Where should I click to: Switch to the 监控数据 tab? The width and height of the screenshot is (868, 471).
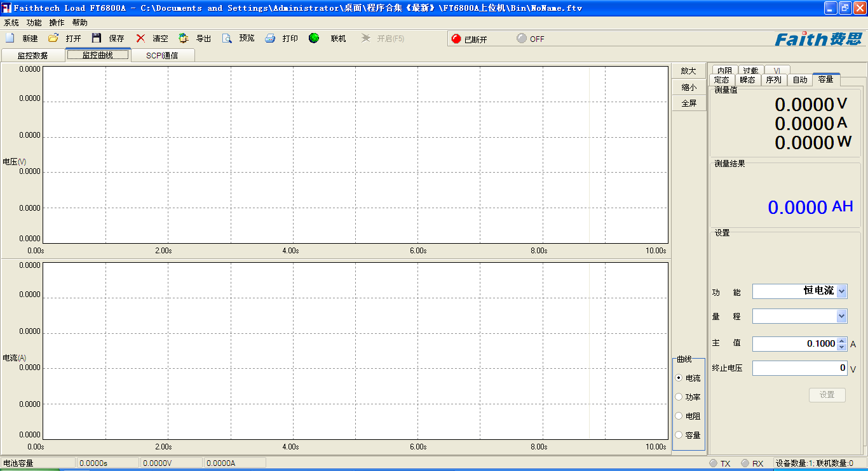tap(32, 55)
